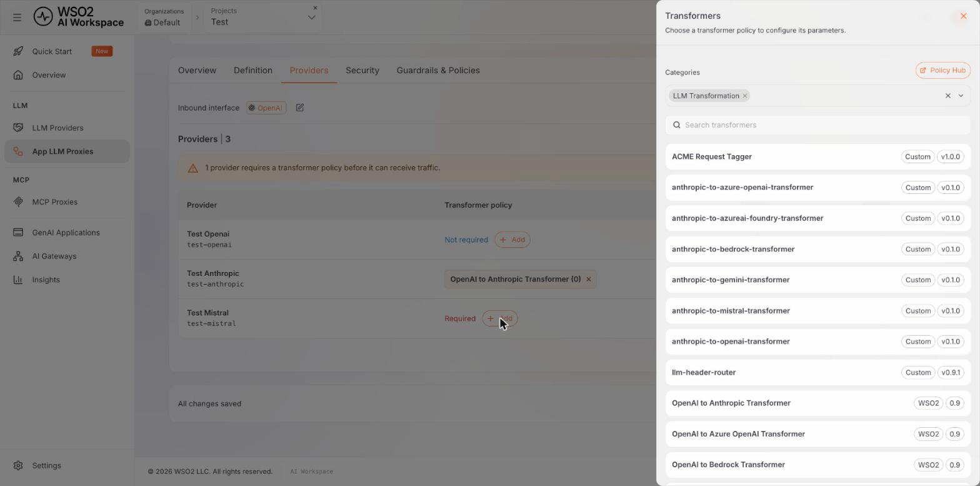Choose OpenAI to Bedrock Transformer

pyautogui.click(x=817, y=465)
